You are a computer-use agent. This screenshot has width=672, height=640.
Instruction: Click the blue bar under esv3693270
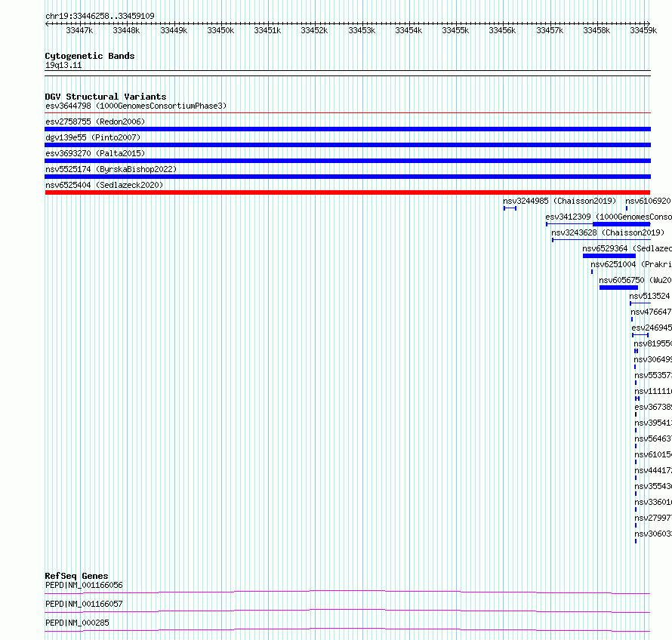coord(347,161)
